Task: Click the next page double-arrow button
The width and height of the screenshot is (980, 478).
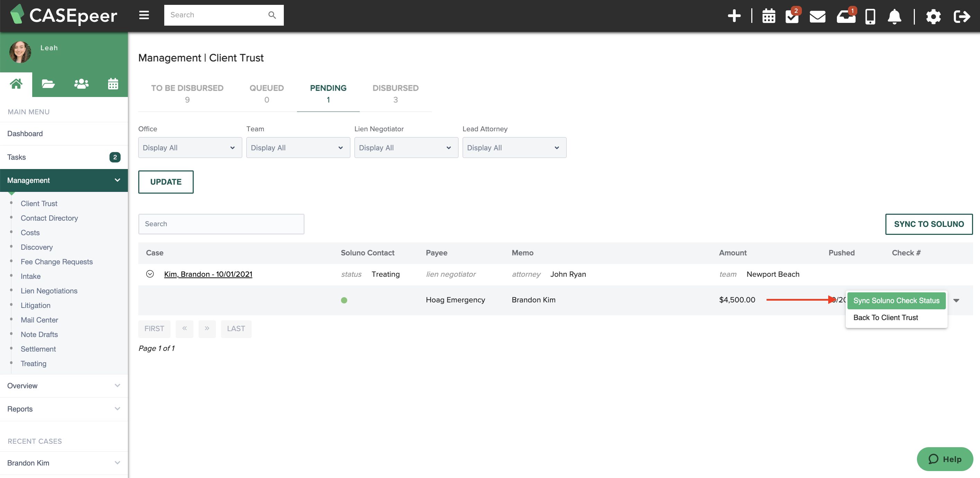Action: tap(207, 329)
